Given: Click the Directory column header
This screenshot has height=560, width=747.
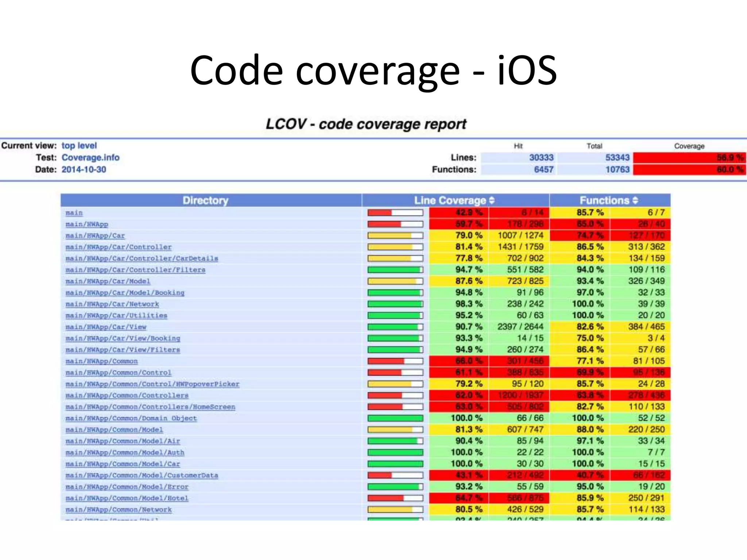Looking at the screenshot, I should [x=211, y=200].
